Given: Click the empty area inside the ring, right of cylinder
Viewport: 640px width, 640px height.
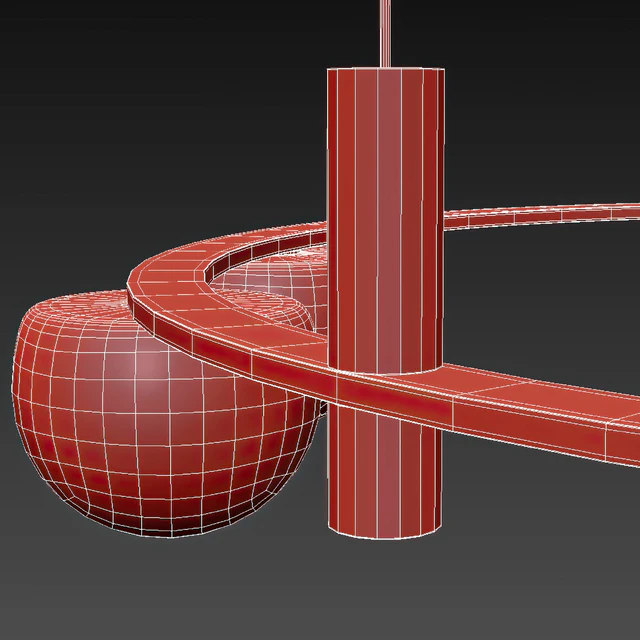Looking at the screenshot, I should (x=540, y=300).
